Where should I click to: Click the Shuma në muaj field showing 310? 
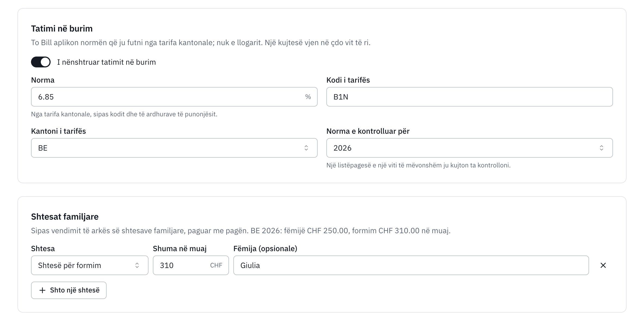(191, 265)
